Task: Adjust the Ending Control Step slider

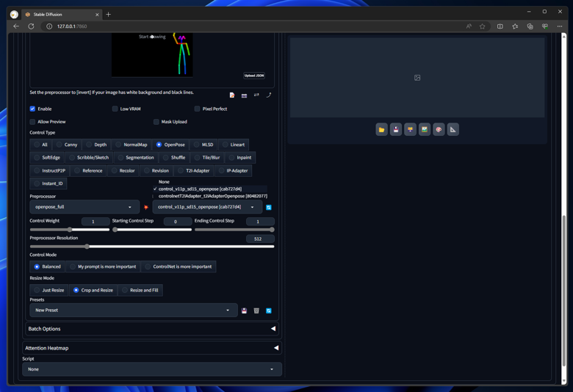Action: (234, 230)
